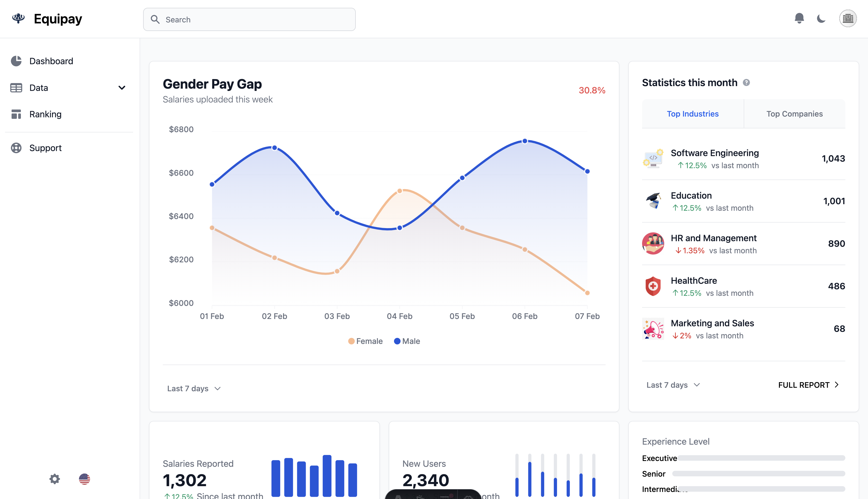Click the HealthCare shield icon

pyautogui.click(x=653, y=286)
